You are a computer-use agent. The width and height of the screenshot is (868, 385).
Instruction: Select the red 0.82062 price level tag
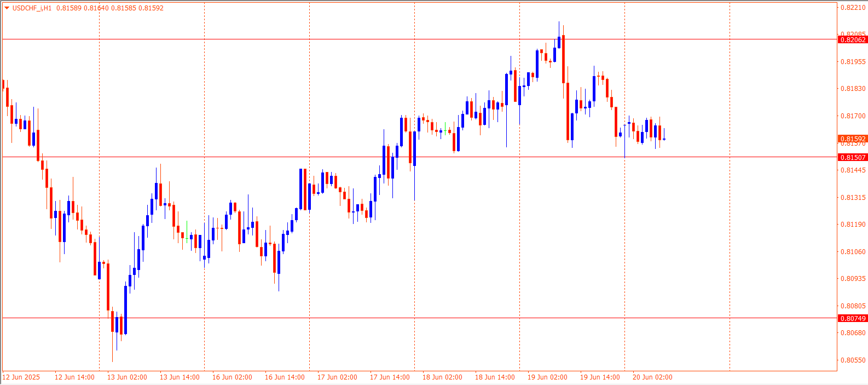pyautogui.click(x=853, y=39)
